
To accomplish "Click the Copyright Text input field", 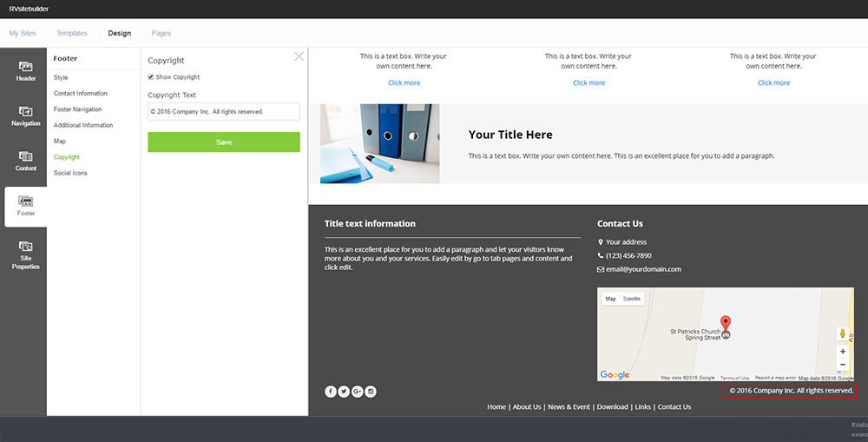I will pos(223,111).
